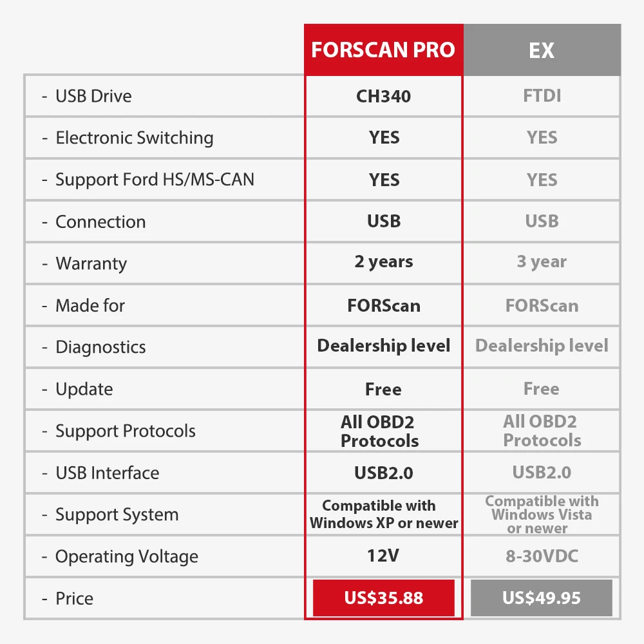Viewport: 644px width, 644px height.
Task: Click the 2 years warranty cell
Action: [383, 262]
